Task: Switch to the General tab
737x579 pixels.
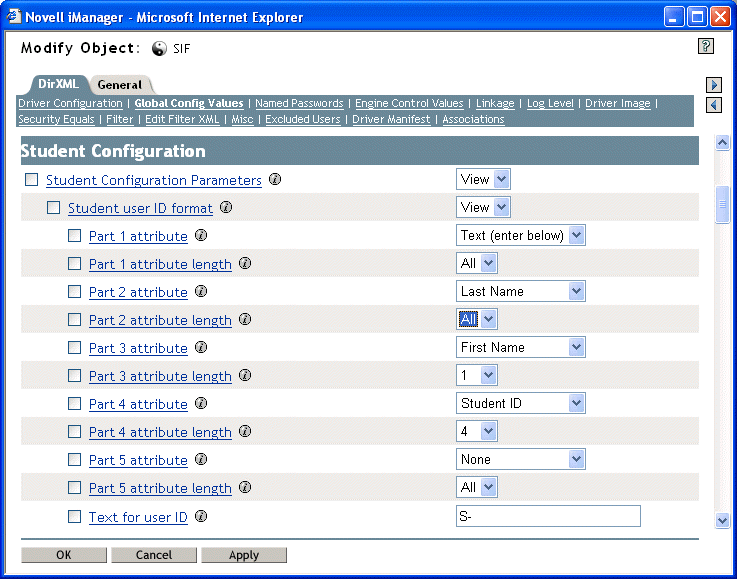Action: [120, 85]
